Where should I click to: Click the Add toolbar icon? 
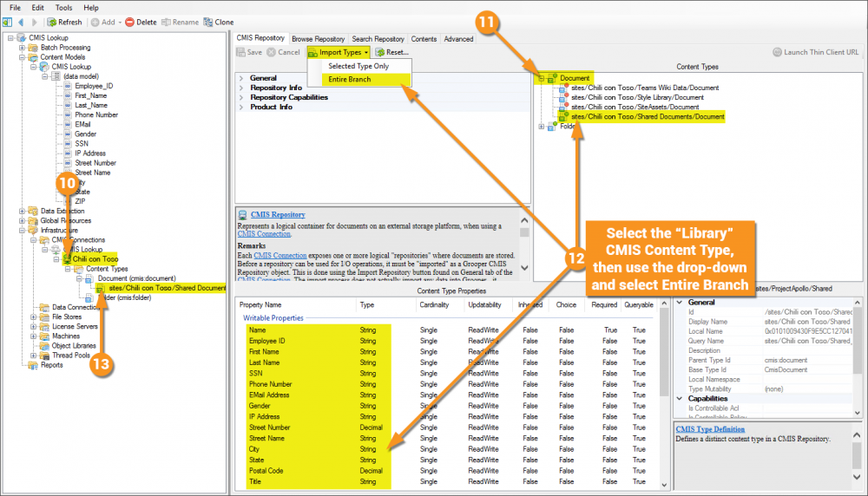(x=95, y=23)
